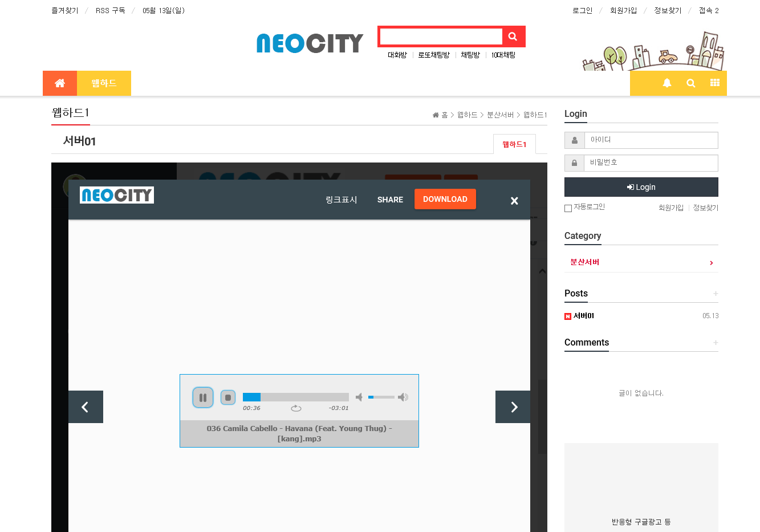Click the 05월 13일(일) date text
Screen dimensions: 760x532
pos(164,11)
